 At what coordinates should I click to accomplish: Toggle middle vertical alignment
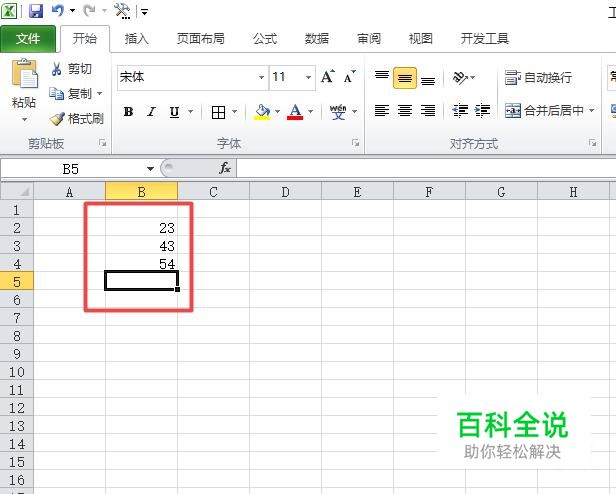pos(405,78)
